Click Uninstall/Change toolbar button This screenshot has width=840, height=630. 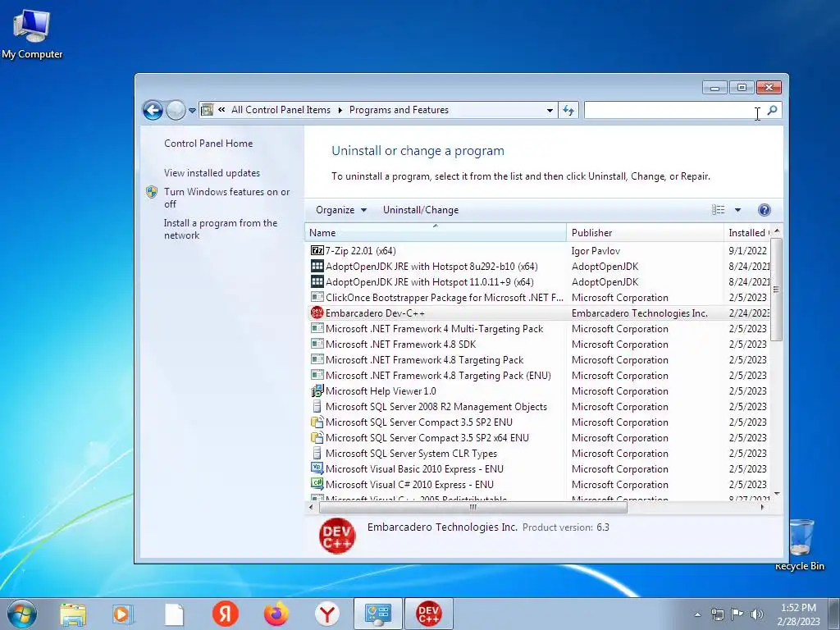click(421, 210)
